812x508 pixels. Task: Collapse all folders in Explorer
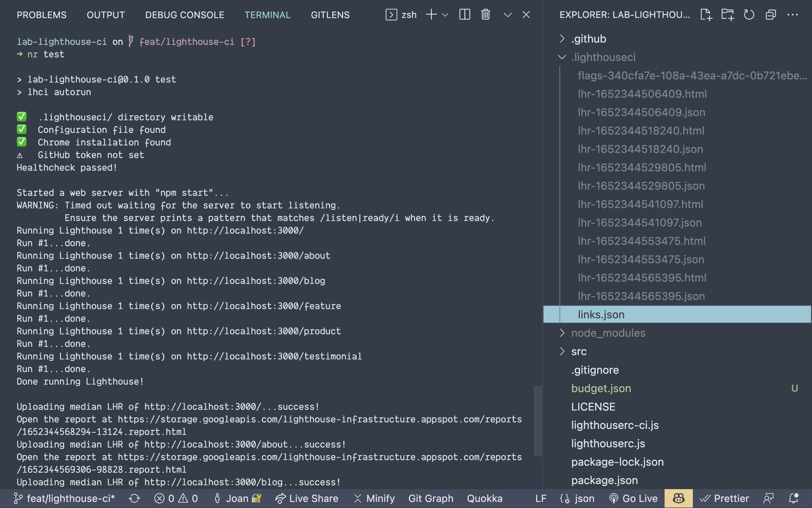tap(771, 15)
